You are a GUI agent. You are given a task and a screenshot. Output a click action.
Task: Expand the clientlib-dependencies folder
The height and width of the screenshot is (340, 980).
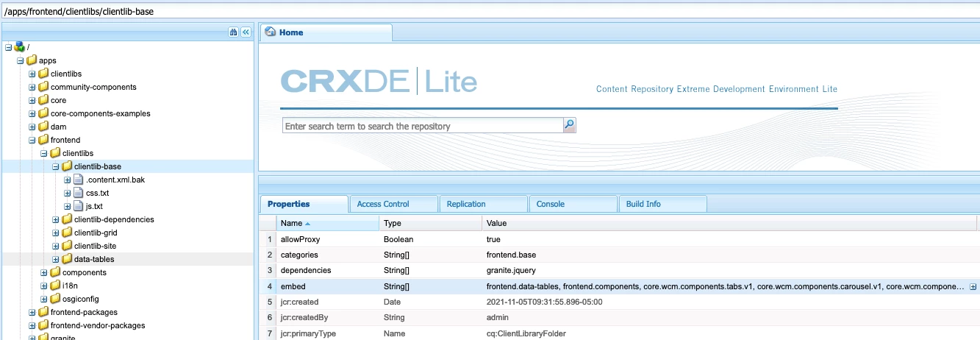(x=56, y=219)
